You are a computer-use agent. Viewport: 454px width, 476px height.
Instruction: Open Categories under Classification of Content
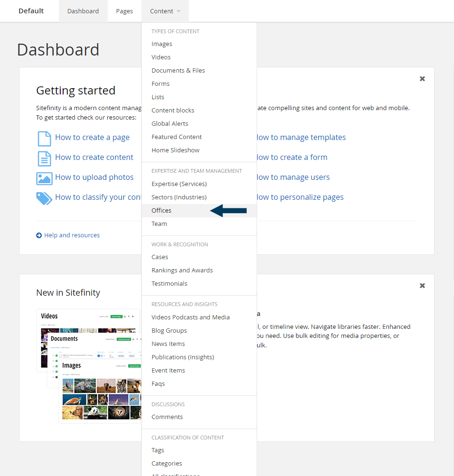pyautogui.click(x=167, y=463)
